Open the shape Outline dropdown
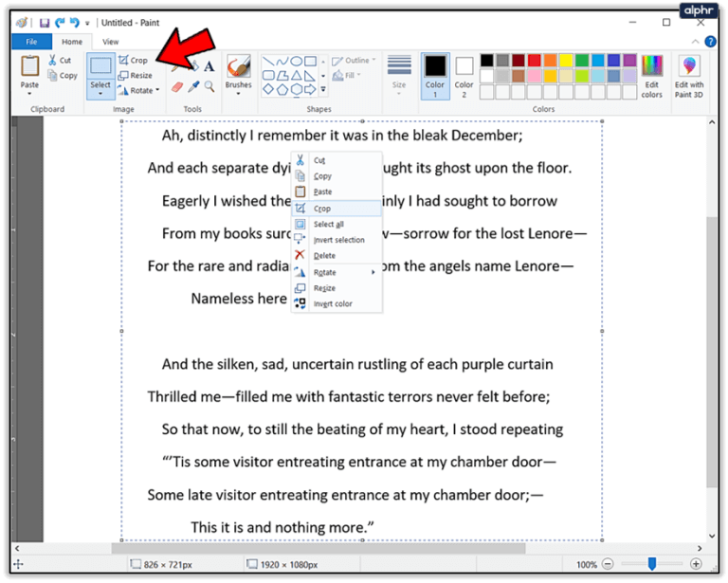This screenshot has width=728, height=583. (354, 61)
